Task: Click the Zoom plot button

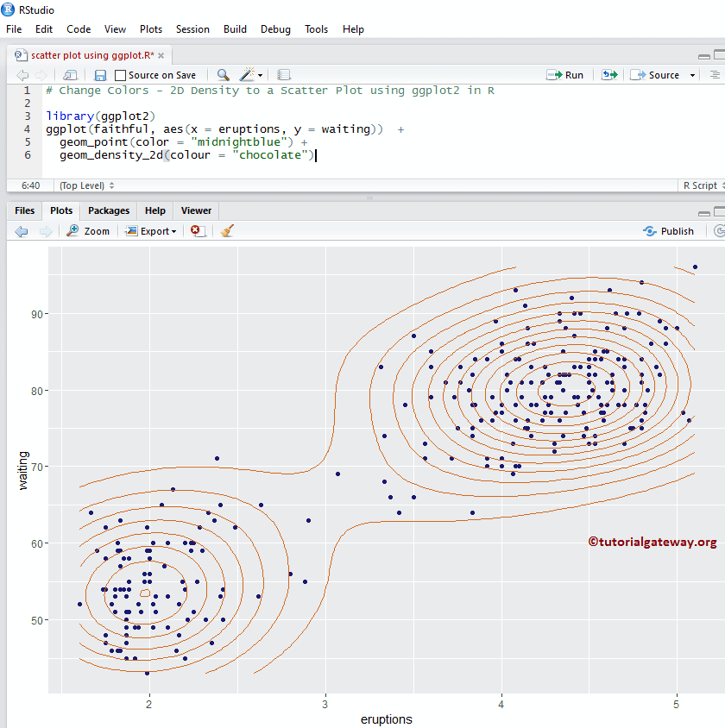Action: pyautogui.click(x=89, y=231)
